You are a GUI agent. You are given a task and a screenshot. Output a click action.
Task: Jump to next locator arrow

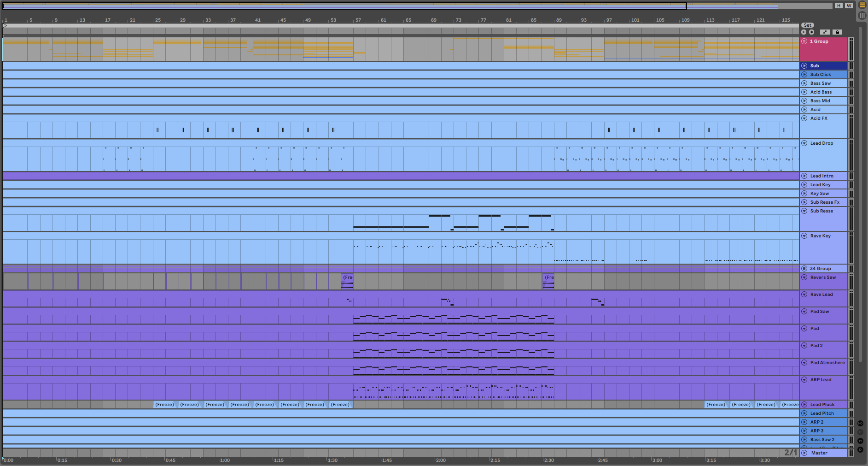click(811, 32)
